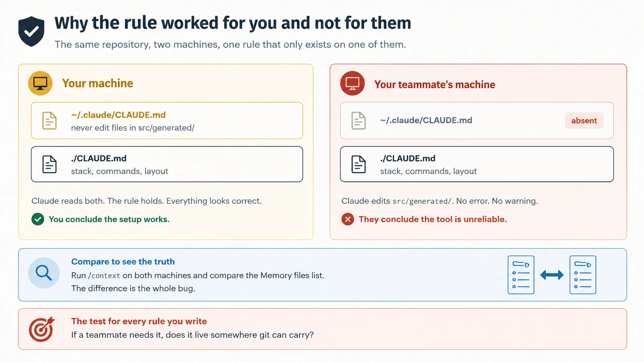Click the absent badge
Screen dimensions: 644x362
[584, 121]
